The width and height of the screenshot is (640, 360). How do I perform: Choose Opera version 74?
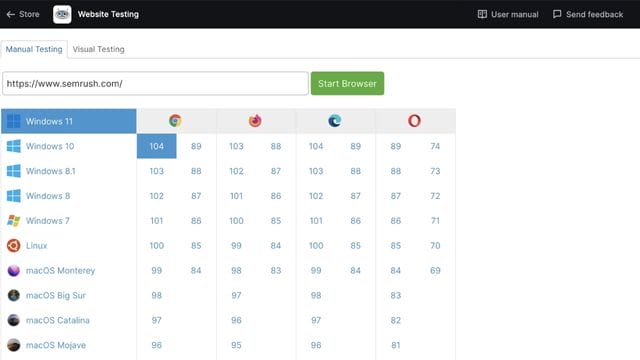435,146
